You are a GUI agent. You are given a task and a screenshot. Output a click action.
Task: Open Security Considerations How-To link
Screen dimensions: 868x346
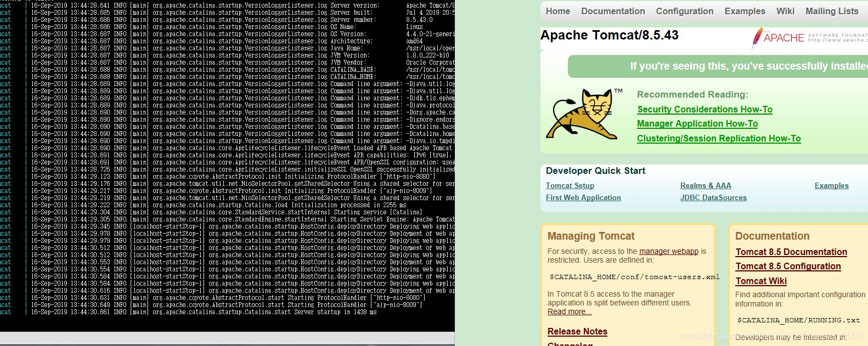click(704, 110)
